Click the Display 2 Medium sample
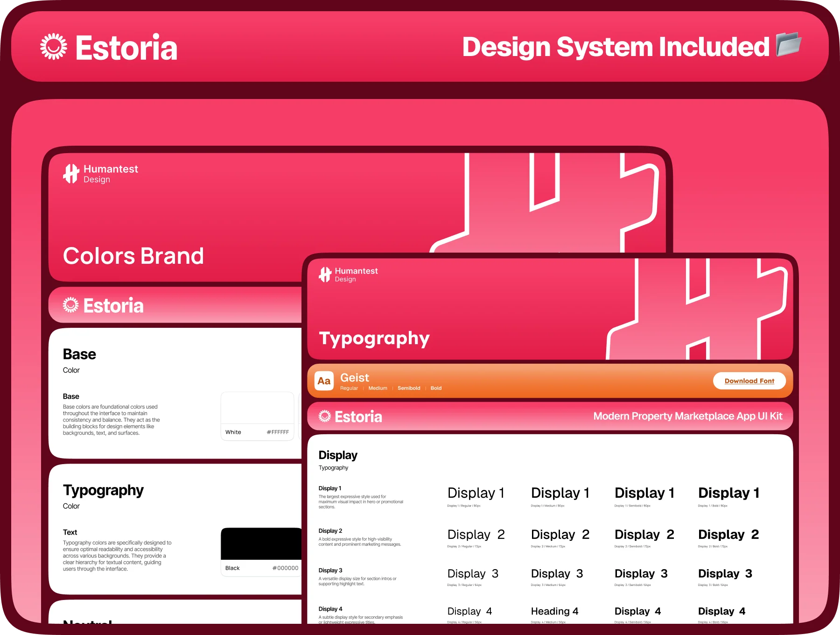This screenshot has width=840, height=635. pyautogui.click(x=560, y=535)
